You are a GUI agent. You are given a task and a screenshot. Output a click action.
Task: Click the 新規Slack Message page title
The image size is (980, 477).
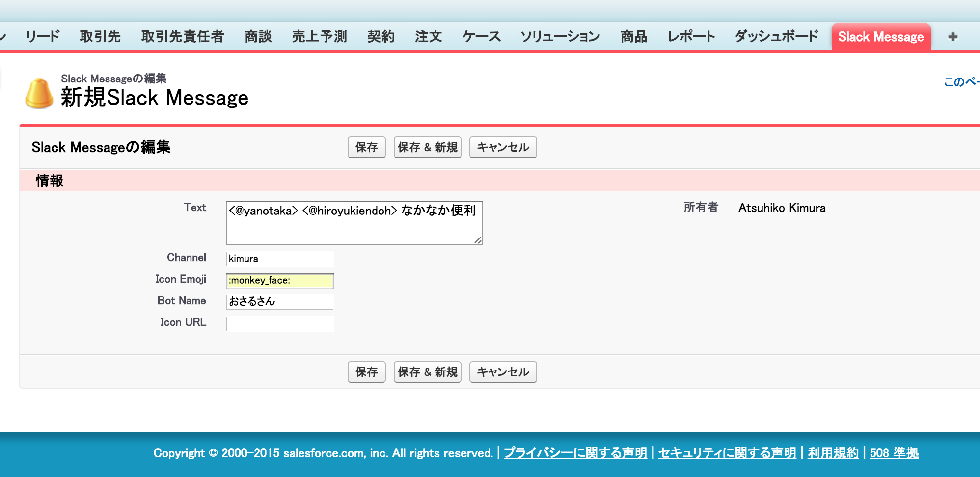(154, 97)
